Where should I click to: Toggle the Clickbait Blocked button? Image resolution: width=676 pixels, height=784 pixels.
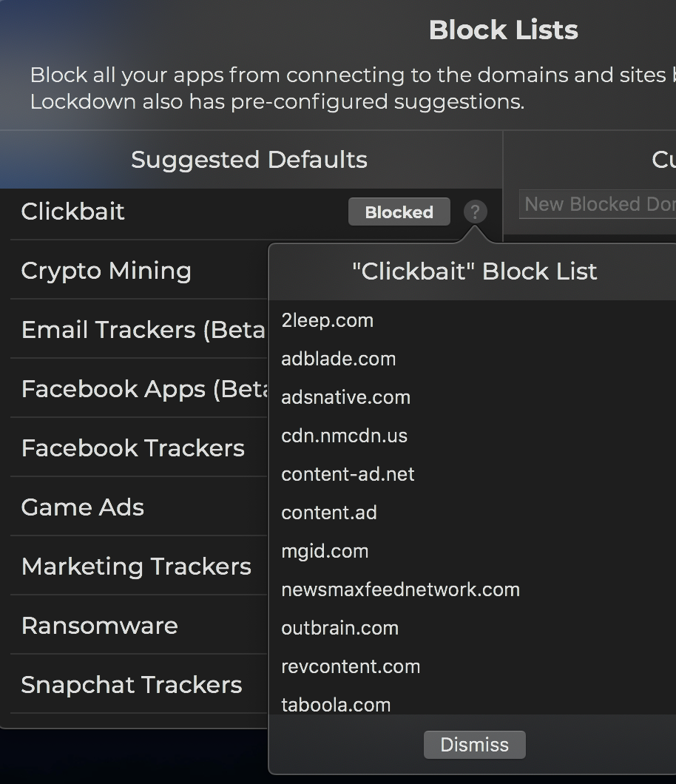coord(399,212)
